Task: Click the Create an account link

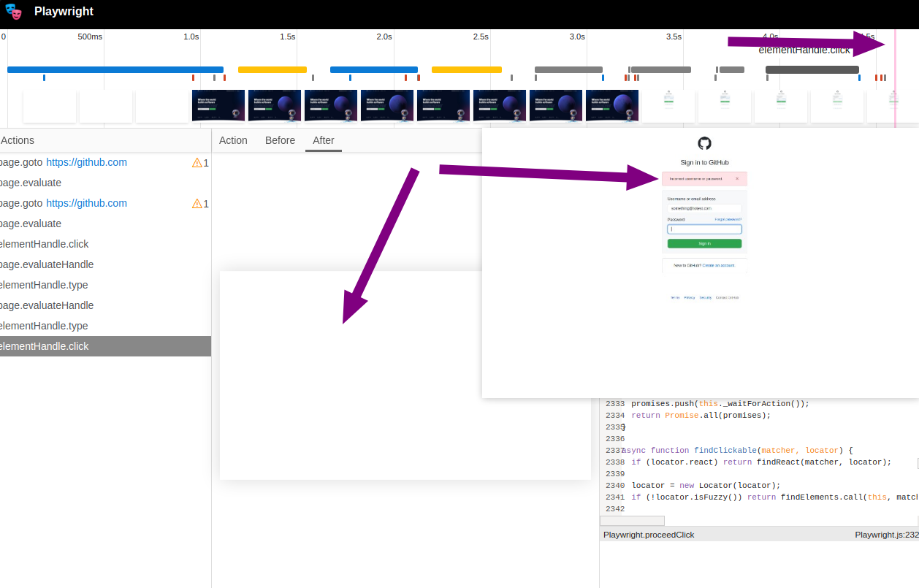Action: 718,265
